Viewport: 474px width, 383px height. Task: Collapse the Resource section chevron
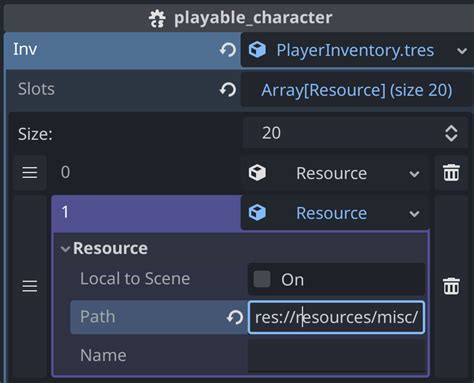65,249
